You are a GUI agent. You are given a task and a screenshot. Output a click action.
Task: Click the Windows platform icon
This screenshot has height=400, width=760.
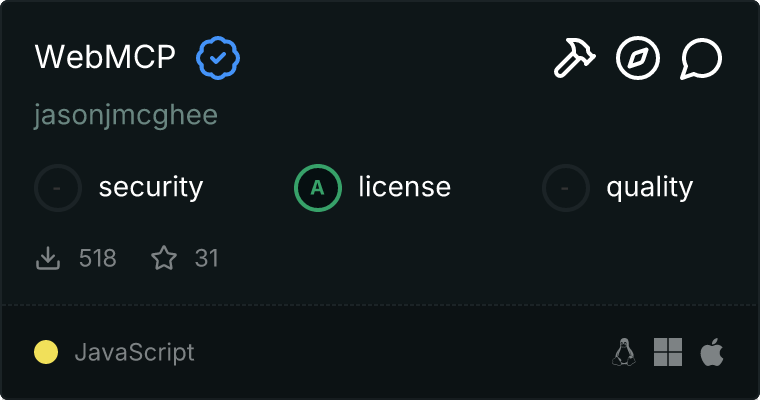[668, 352]
